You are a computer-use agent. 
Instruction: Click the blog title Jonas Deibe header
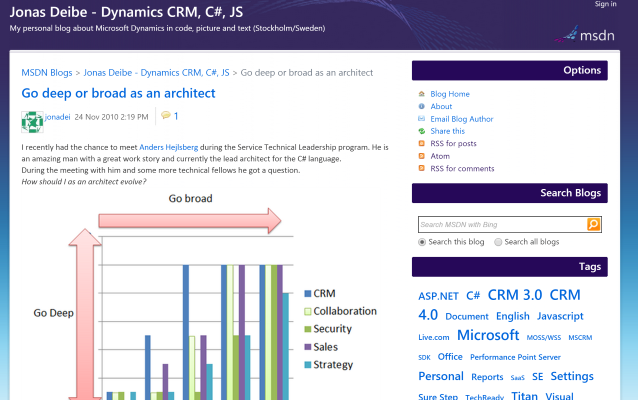(x=126, y=12)
